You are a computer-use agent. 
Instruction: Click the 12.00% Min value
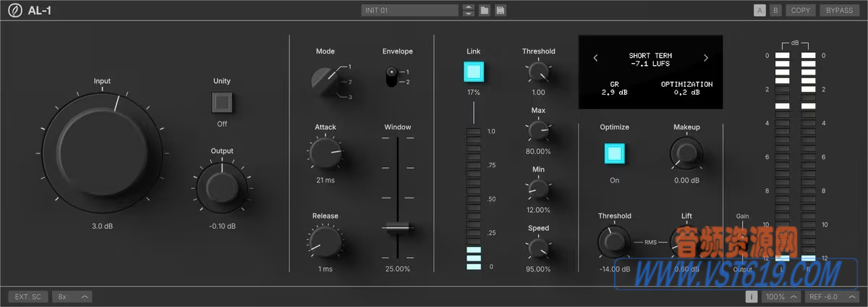(538, 210)
